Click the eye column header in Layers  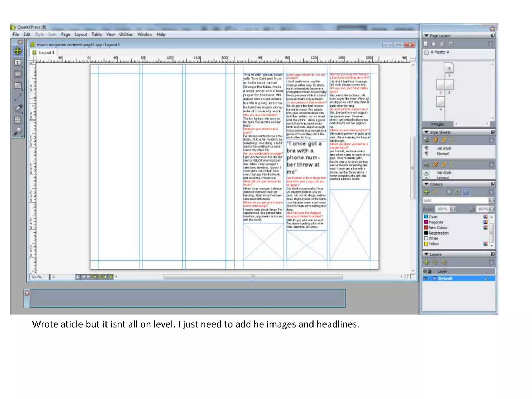coord(425,271)
